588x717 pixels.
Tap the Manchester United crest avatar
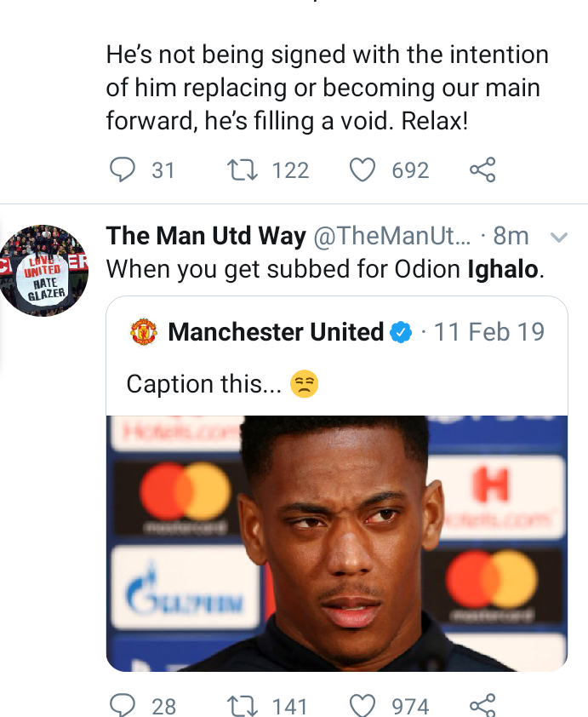144,332
